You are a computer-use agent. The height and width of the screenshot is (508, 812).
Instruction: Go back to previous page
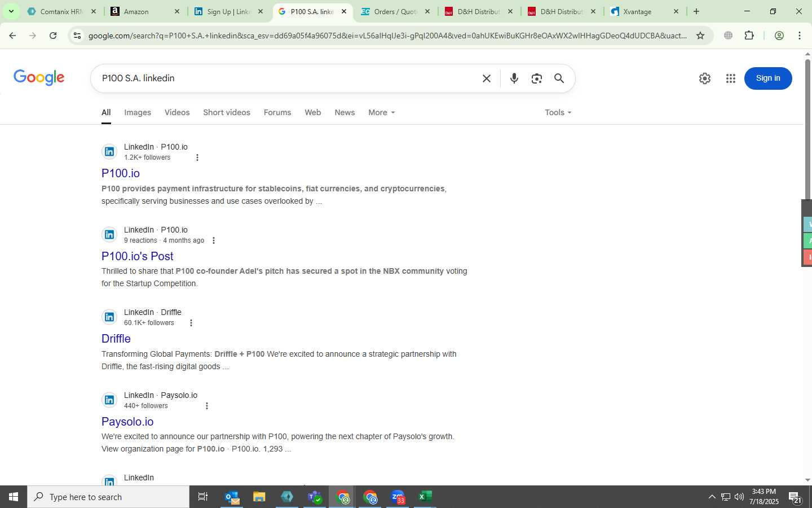(x=12, y=36)
